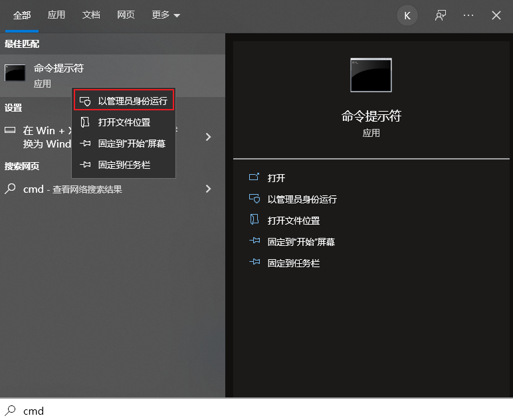Click the pin icon beside context menu 固定到任务栏
Image resolution: width=513 pixels, height=420 pixels.
[85, 165]
